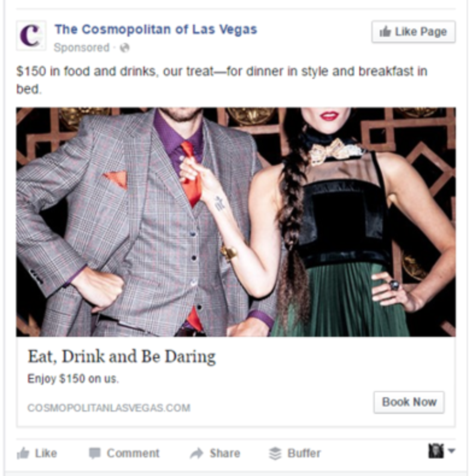Open The Cosmopolitan of Las Vegas page

[x=156, y=30]
